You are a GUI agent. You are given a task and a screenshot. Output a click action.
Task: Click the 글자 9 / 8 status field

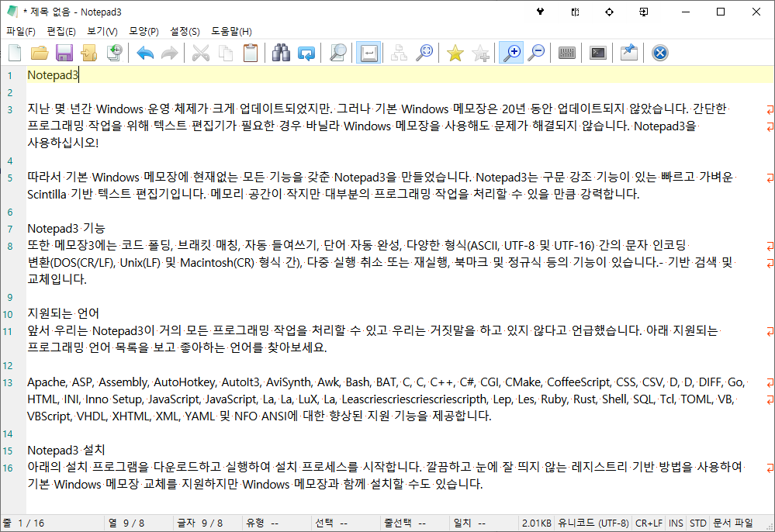(x=208, y=523)
